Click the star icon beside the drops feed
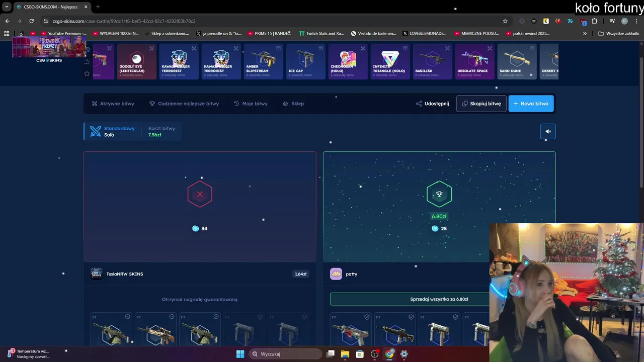This screenshot has height=362, width=644. (87, 73)
